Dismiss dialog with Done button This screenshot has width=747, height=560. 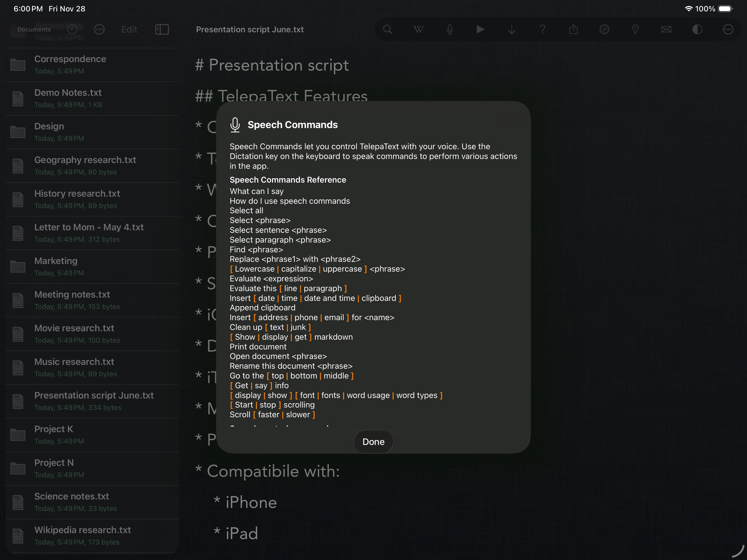(373, 441)
